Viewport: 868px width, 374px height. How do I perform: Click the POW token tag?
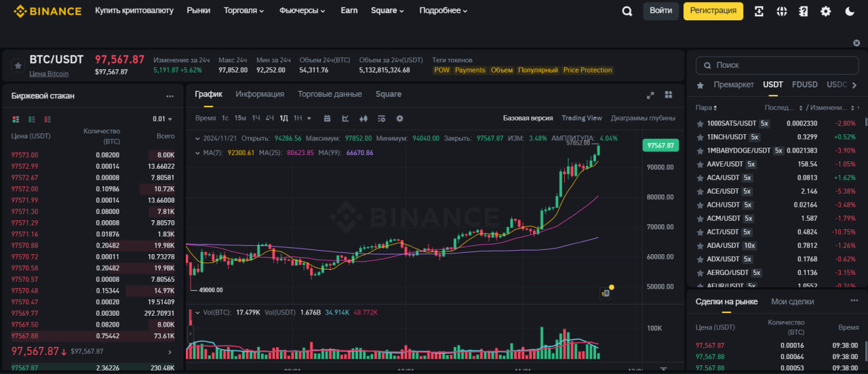pos(441,70)
